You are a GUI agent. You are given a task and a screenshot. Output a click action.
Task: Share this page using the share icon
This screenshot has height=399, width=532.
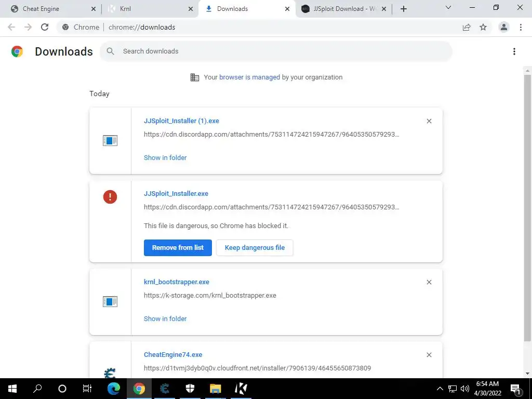coord(467,27)
